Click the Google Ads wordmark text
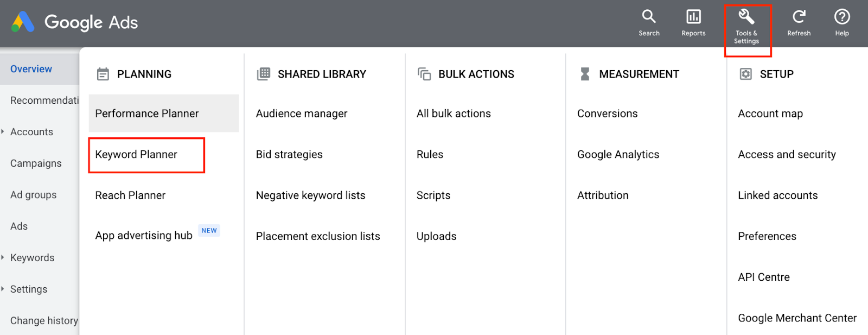This screenshot has width=868, height=335. pyautogui.click(x=91, y=23)
